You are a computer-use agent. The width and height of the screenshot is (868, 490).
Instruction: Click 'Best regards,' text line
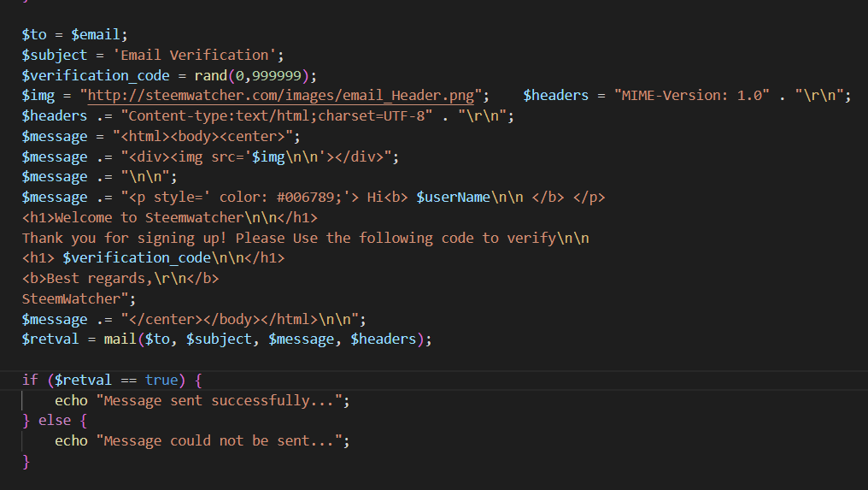tap(100, 279)
